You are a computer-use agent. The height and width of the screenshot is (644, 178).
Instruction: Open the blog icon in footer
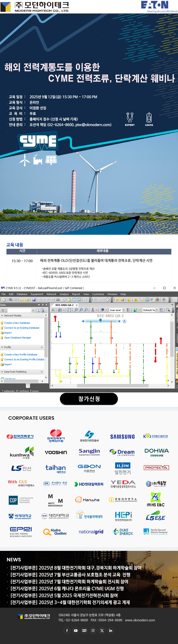[84, 630]
